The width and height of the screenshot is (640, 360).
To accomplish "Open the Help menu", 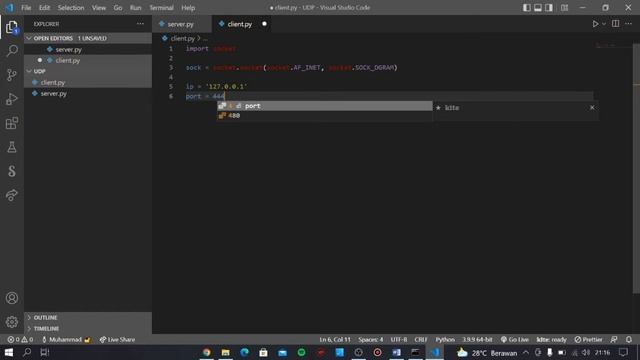I will (188, 8).
